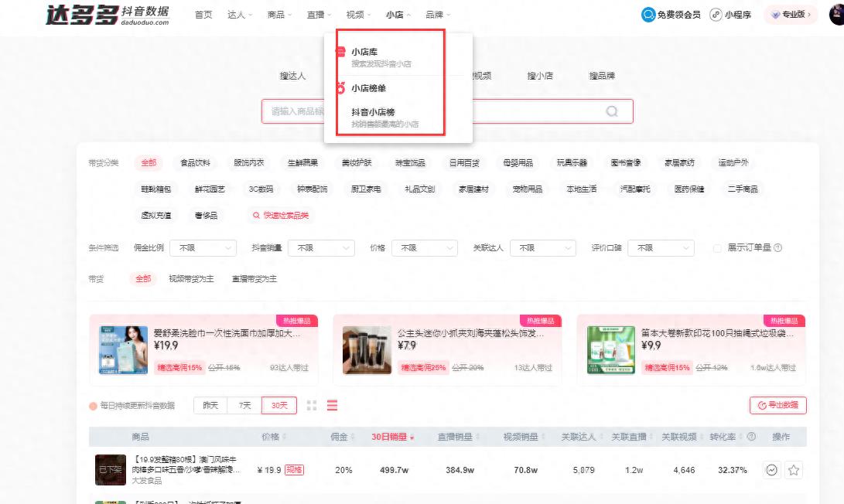Screen dimensions: 844x504
Task: Select the 美妆护肤 category
Action: point(357,162)
